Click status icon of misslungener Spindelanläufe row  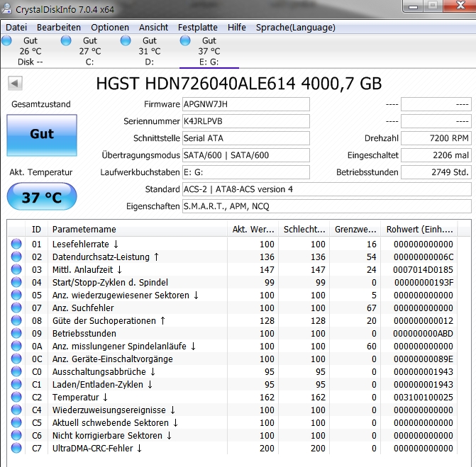point(16,346)
